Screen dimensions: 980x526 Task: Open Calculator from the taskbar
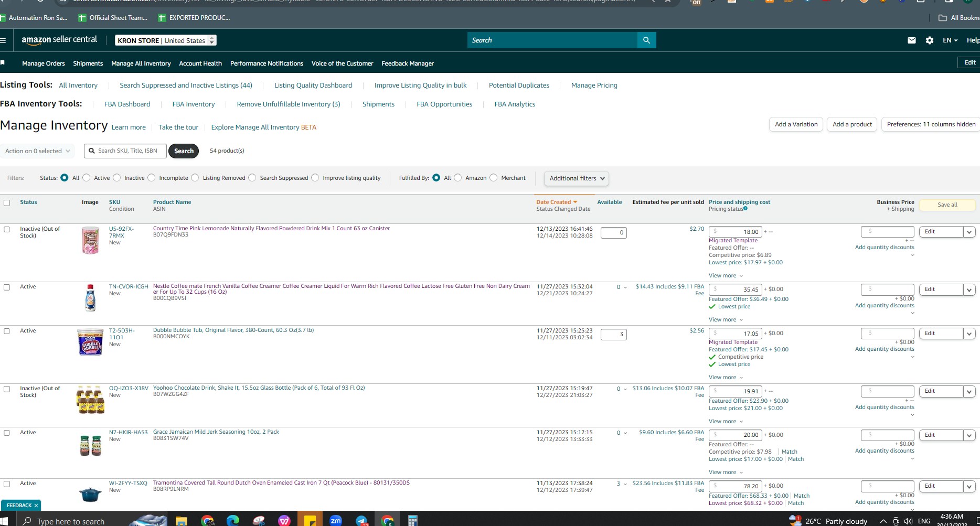[413, 520]
